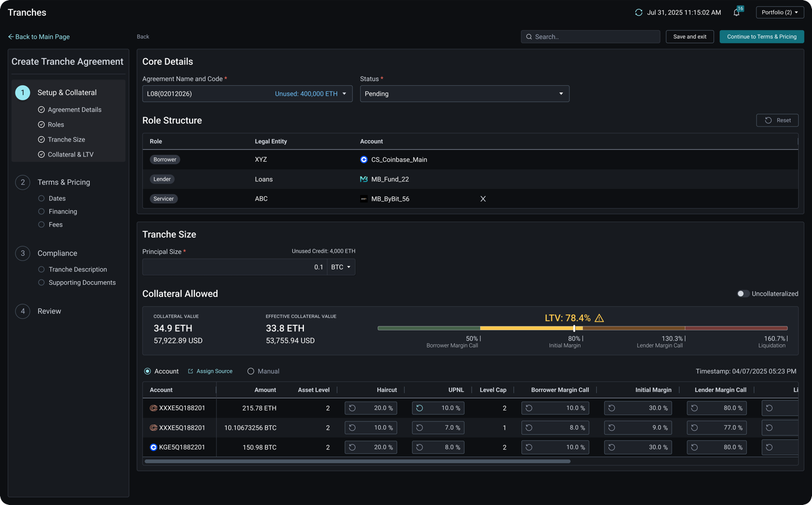
Task: Click into the Search field
Action: coord(590,37)
